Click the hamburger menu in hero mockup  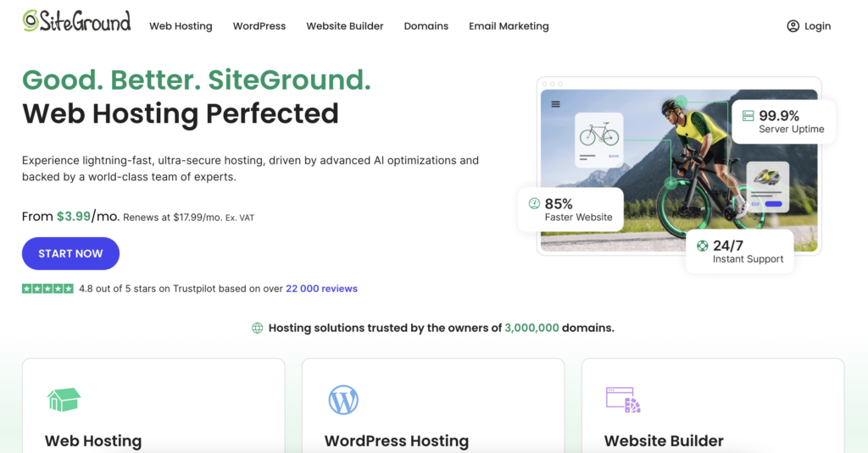tap(555, 104)
